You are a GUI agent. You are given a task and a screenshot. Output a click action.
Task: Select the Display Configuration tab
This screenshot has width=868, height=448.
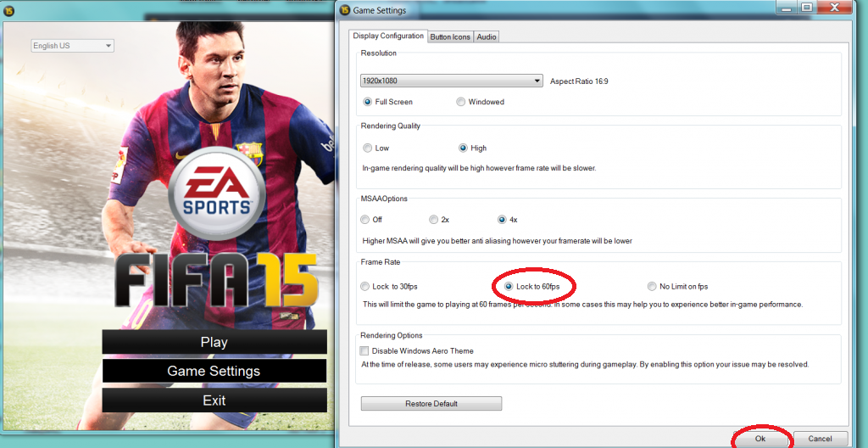click(388, 36)
